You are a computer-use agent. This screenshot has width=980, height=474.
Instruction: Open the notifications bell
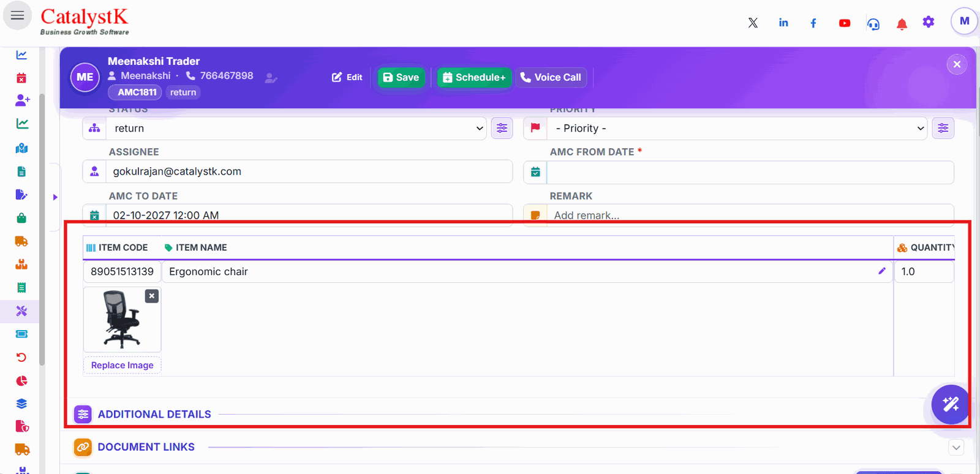[902, 24]
